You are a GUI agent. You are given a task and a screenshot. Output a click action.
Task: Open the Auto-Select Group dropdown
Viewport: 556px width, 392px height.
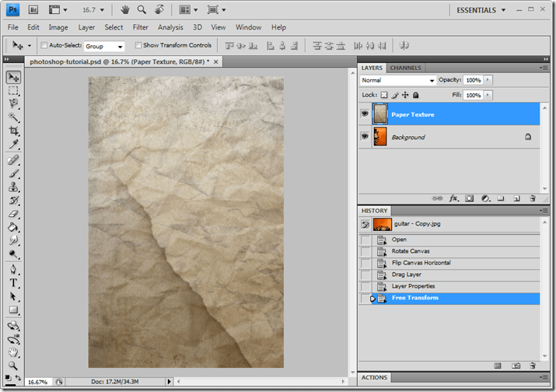tap(104, 47)
